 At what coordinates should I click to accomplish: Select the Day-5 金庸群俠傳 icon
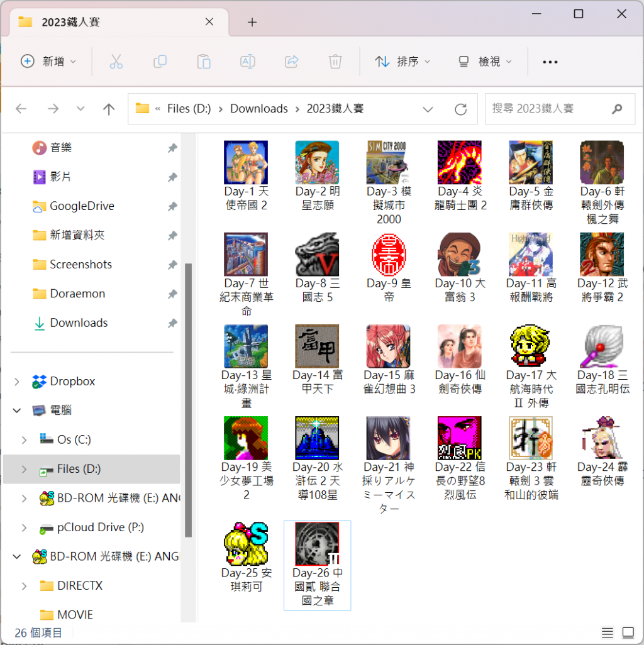(531, 175)
